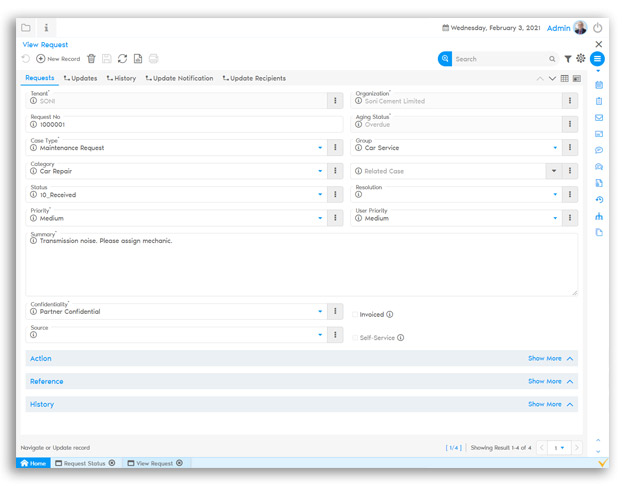Click the refresh icon in toolbar
Viewport: 624px width, 486px height.
click(x=122, y=59)
